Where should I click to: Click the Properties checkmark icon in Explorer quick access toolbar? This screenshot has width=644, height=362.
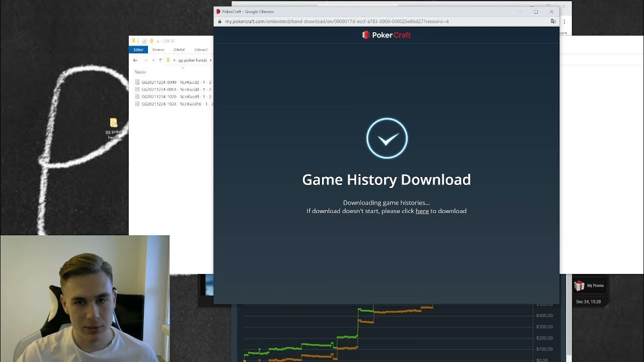pyautogui.click(x=144, y=41)
